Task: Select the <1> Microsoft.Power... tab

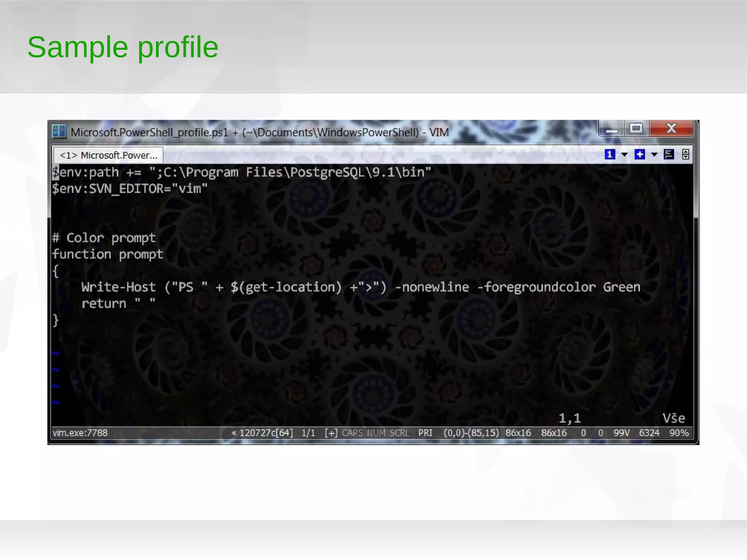Action: click(108, 155)
